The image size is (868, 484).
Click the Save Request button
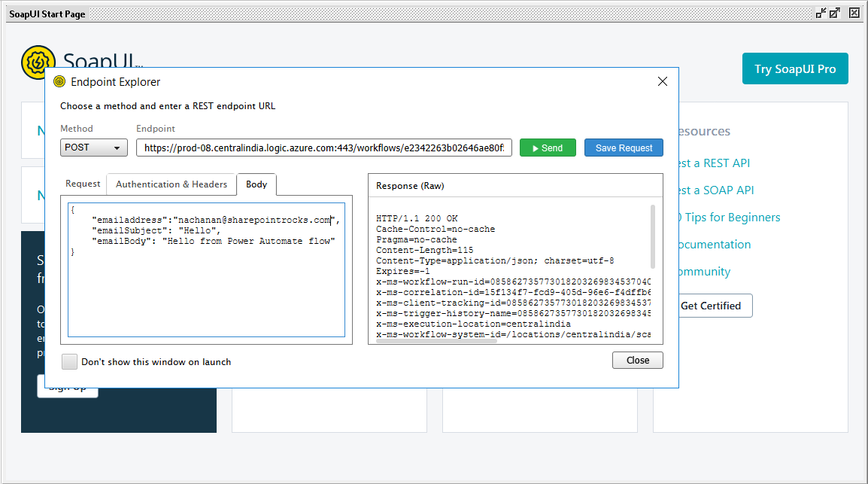click(x=624, y=148)
